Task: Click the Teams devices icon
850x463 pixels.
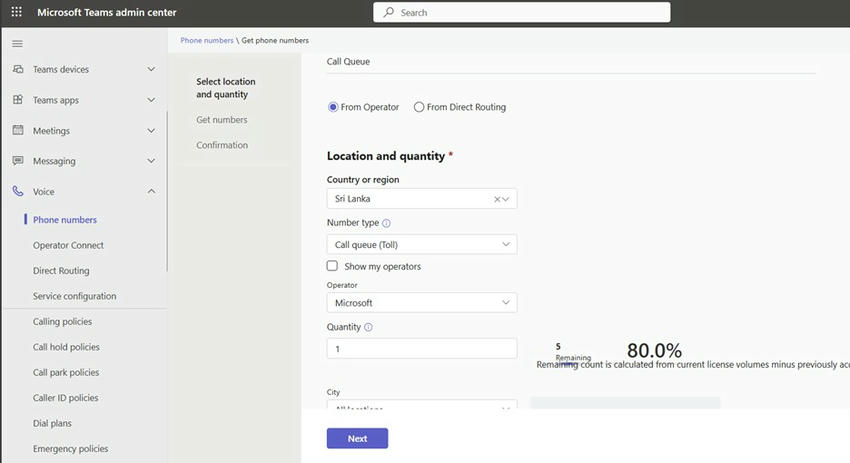Action: tap(18, 69)
